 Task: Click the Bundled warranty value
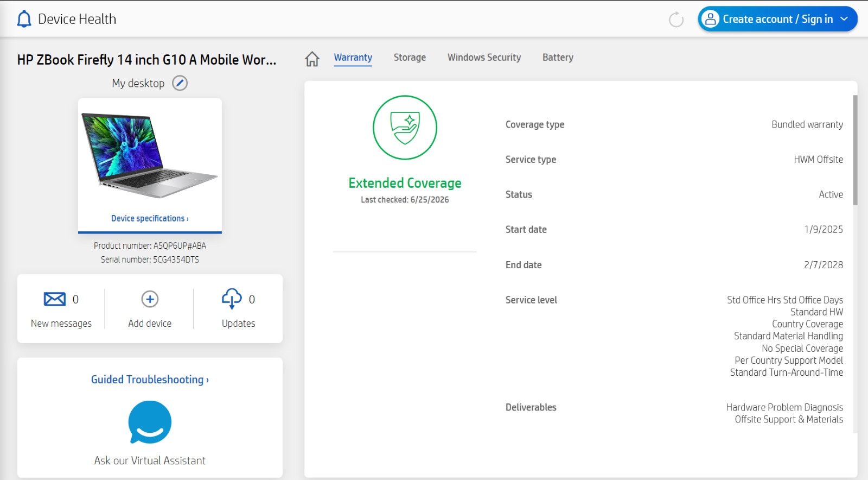click(x=807, y=124)
